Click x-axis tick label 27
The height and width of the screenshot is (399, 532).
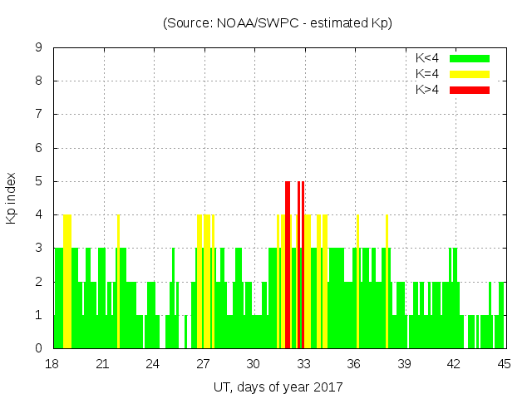coord(203,364)
